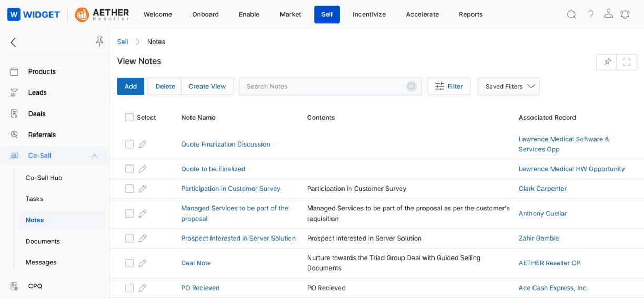Click the Leads funnel icon
This screenshot has height=299, width=644.
coord(15,92)
